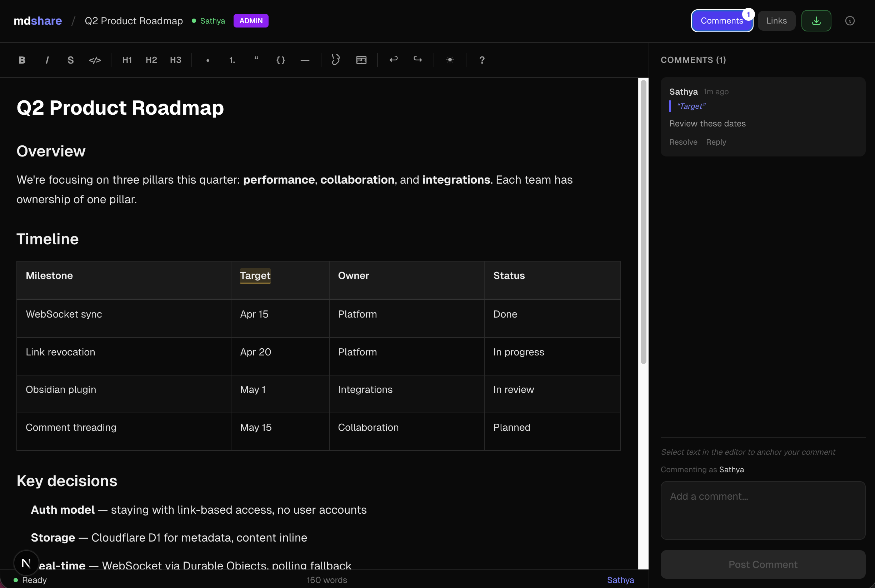The image size is (875, 588).
Task: Resolve Sathya's comment
Action: coord(683,142)
